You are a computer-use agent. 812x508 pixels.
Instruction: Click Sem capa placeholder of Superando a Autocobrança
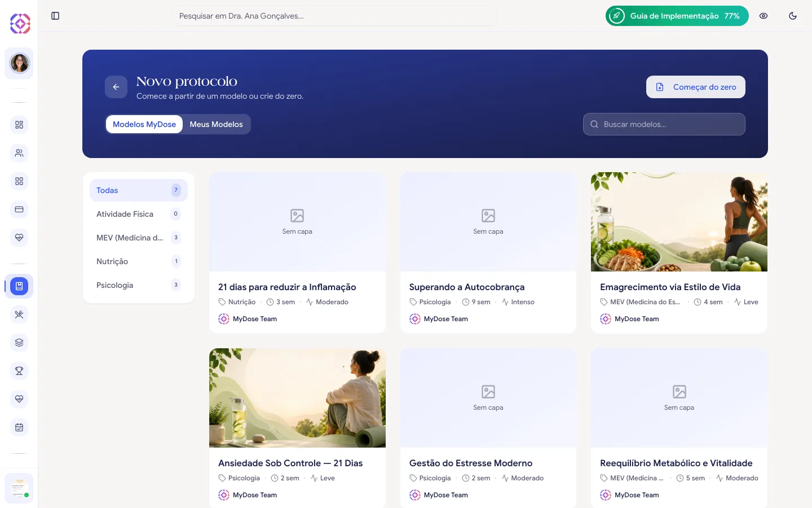[488, 222]
